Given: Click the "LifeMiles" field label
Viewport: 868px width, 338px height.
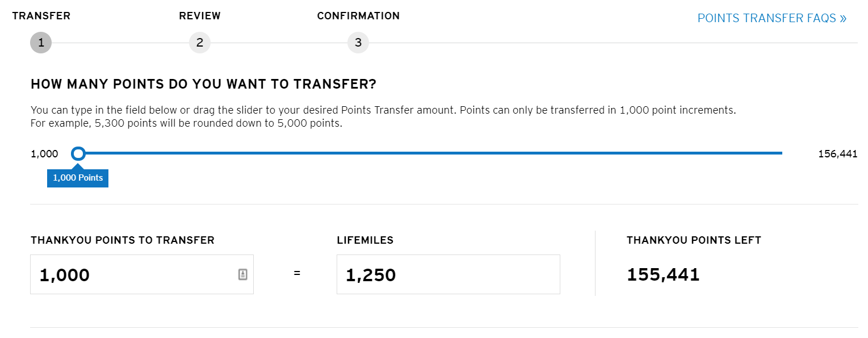Looking at the screenshot, I should pos(365,240).
